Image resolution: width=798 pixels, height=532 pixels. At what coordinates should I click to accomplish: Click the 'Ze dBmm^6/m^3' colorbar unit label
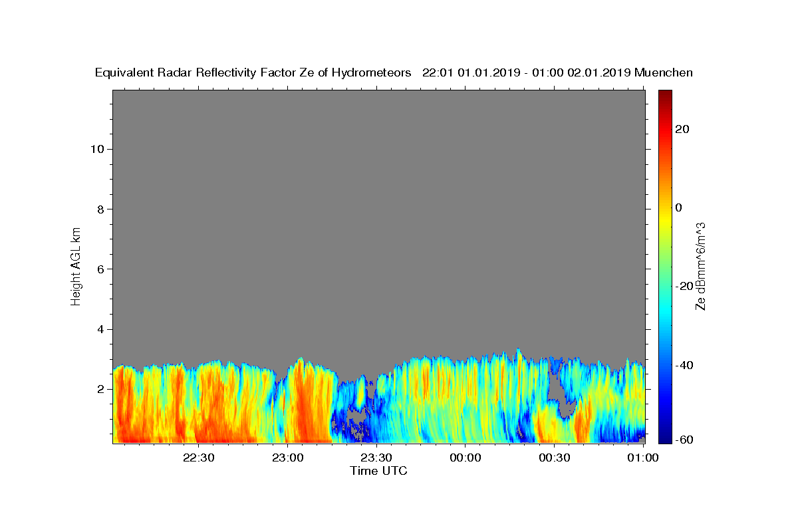(x=700, y=267)
